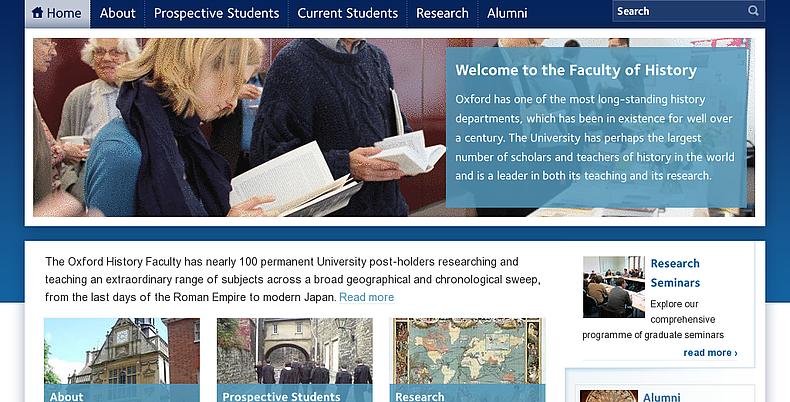Open Prospective Students in navigation bar
The width and height of the screenshot is (790, 402).
coord(216,13)
